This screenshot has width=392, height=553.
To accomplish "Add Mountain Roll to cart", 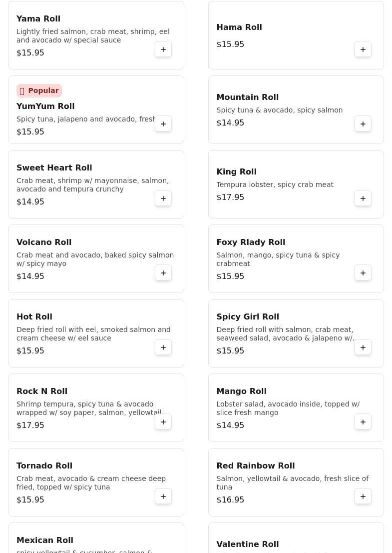I will (363, 124).
